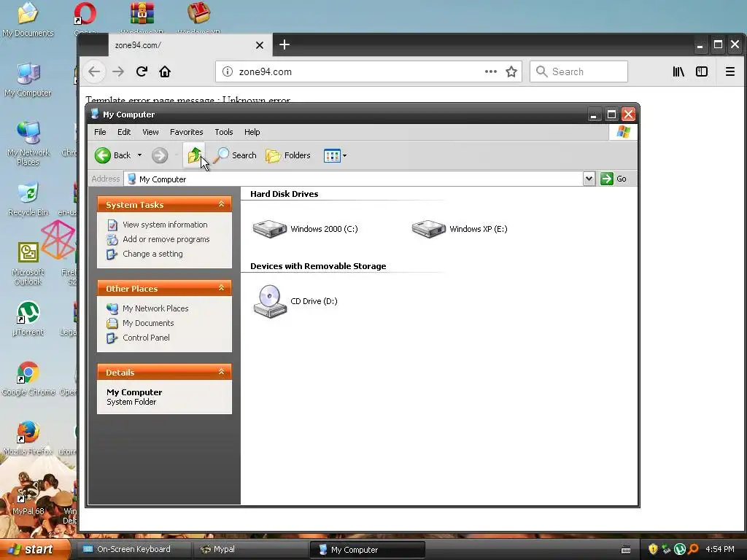Screen dimensions: 747x560
Task: Click the browser reload button
Action: 142,71
